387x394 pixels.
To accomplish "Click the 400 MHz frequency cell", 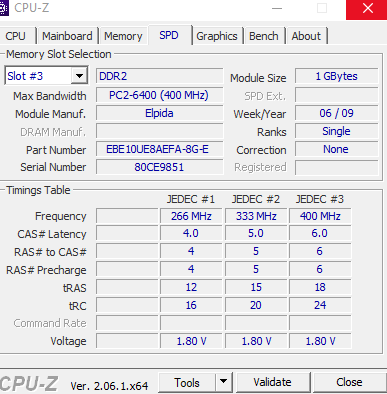I will point(320,216).
